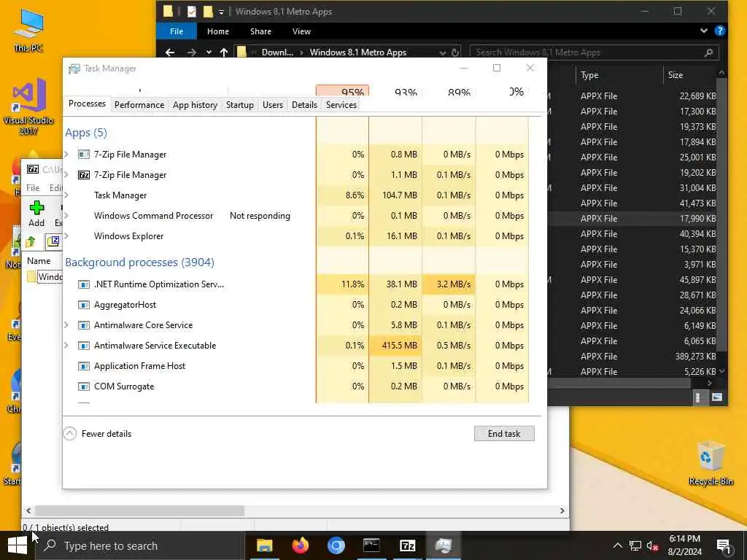Open the Startup tab
The image size is (747, 560).
tap(239, 105)
